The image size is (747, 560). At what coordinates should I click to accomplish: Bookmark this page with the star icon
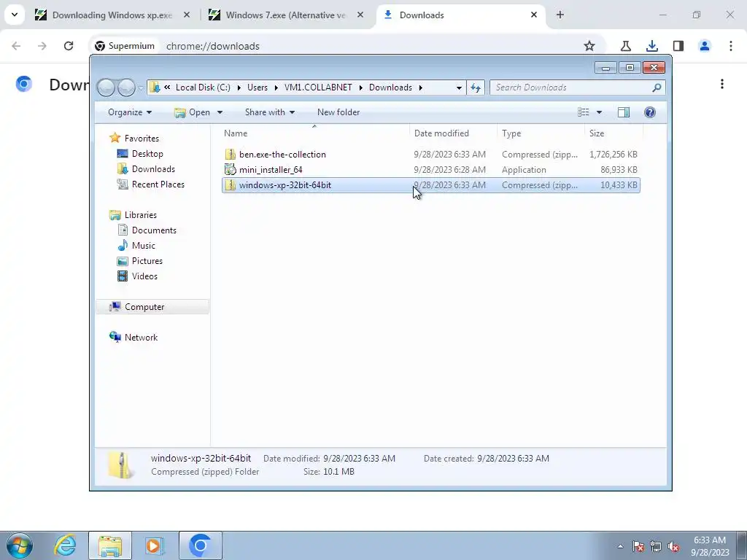point(589,46)
